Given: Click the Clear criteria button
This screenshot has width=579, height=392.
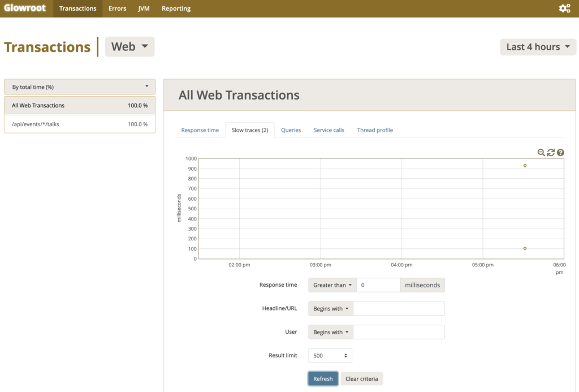Looking at the screenshot, I should [361, 378].
